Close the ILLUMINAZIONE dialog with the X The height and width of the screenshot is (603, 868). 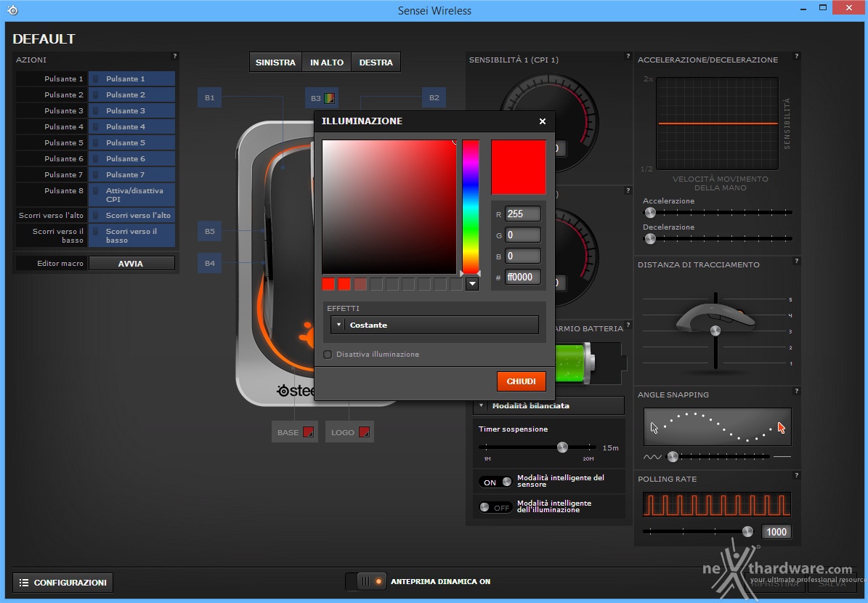pyautogui.click(x=543, y=121)
